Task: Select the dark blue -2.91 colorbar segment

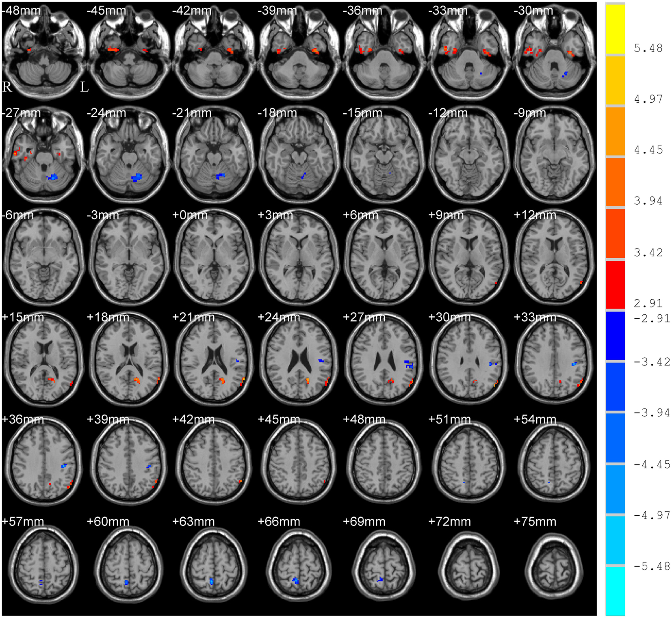Action: tap(616, 335)
